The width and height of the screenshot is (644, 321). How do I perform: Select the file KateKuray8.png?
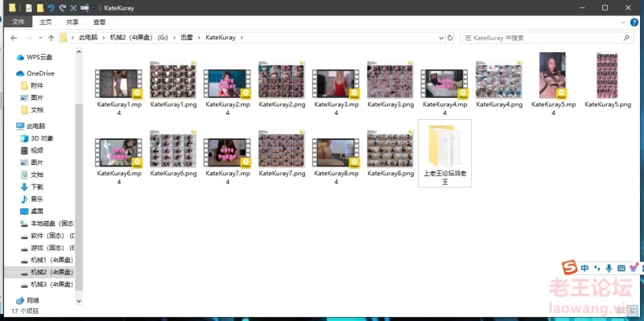click(390, 154)
